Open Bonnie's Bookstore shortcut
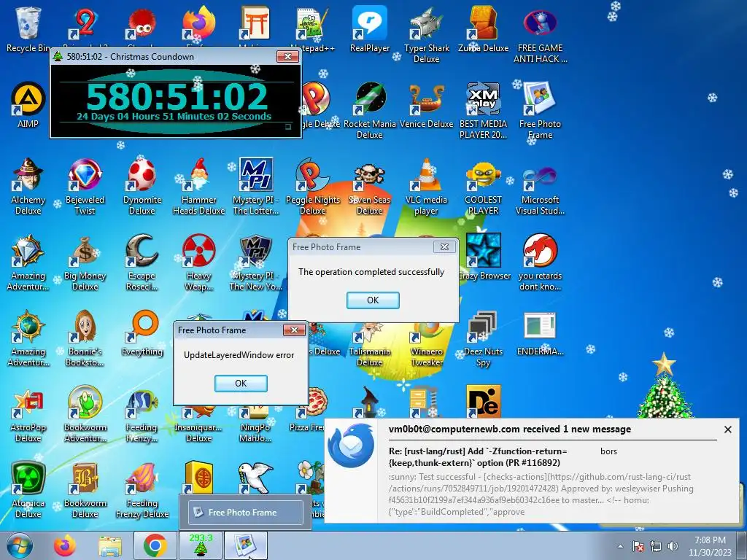 coord(85,338)
